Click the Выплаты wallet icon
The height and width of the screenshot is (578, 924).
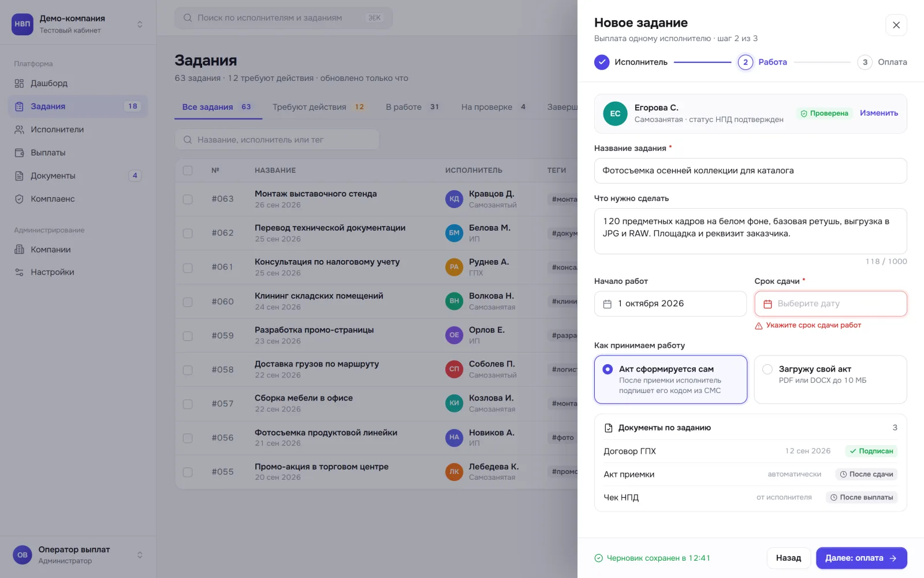(19, 153)
